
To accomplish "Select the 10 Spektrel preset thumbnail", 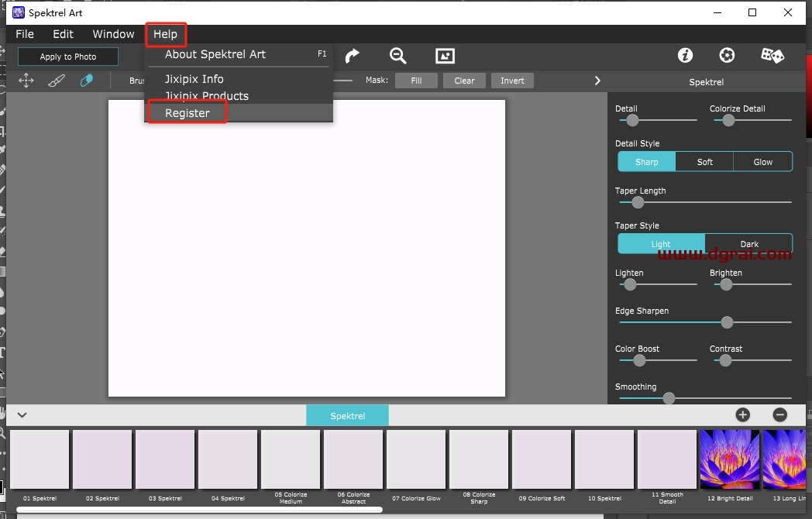I will [x=604, y=459].
